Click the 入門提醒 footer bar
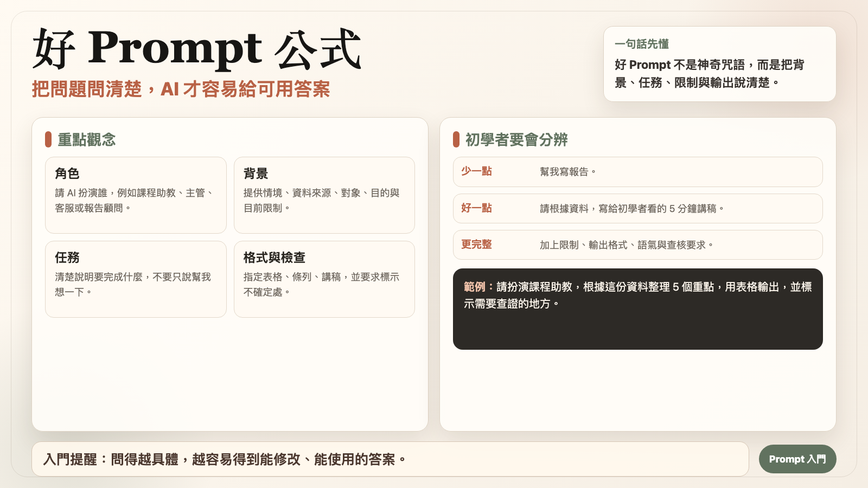 point(390,459)
